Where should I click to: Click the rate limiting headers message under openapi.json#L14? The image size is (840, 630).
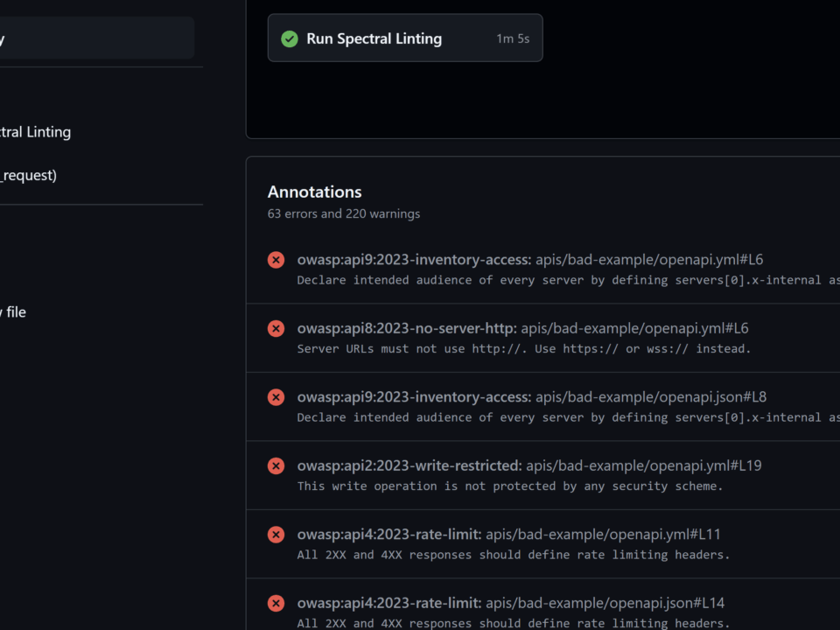(514, 623)
